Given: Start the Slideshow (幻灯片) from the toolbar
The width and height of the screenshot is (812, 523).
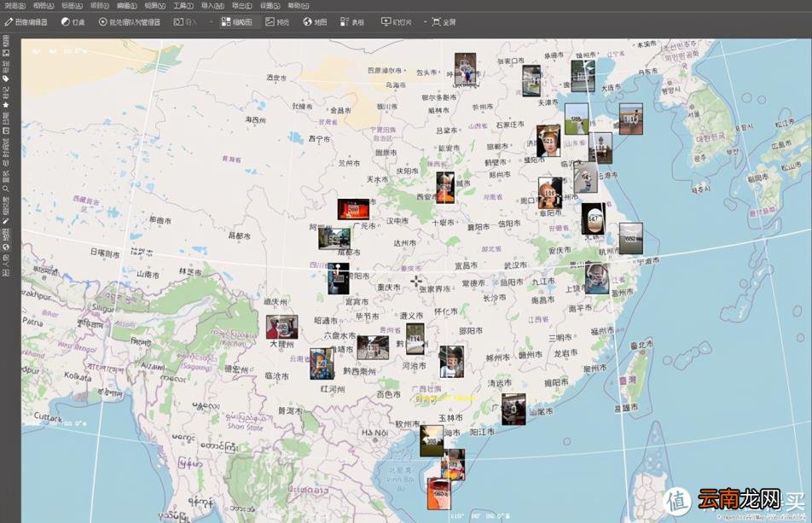Looking at the screenshot, I should tap(396, 22).
